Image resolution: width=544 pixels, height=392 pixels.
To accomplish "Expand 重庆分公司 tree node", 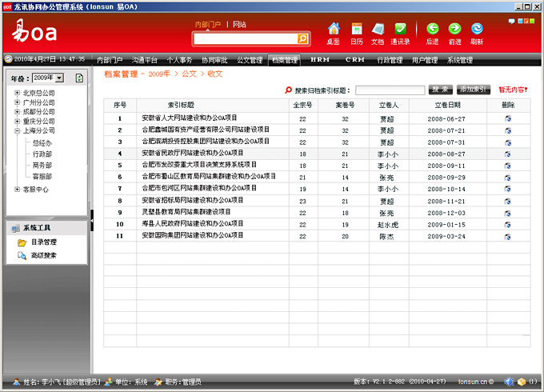I will pos(17,121).
